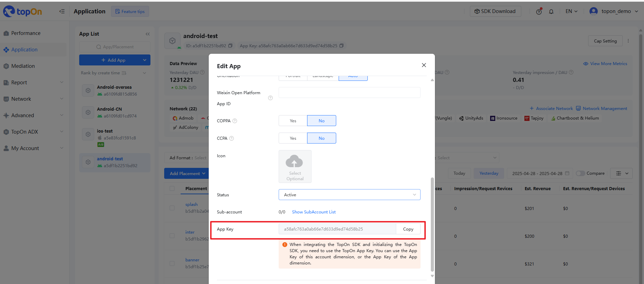Click the notification bell icon
The width and height of the screenshot is (644, 284).
click(551, 12)
